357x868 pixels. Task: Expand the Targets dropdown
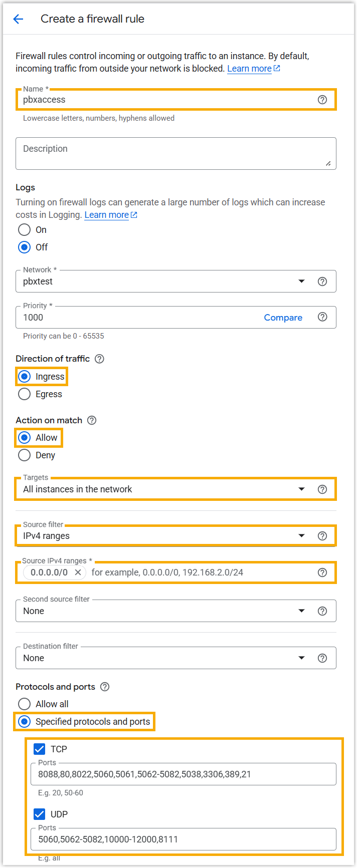pos(160,489)
